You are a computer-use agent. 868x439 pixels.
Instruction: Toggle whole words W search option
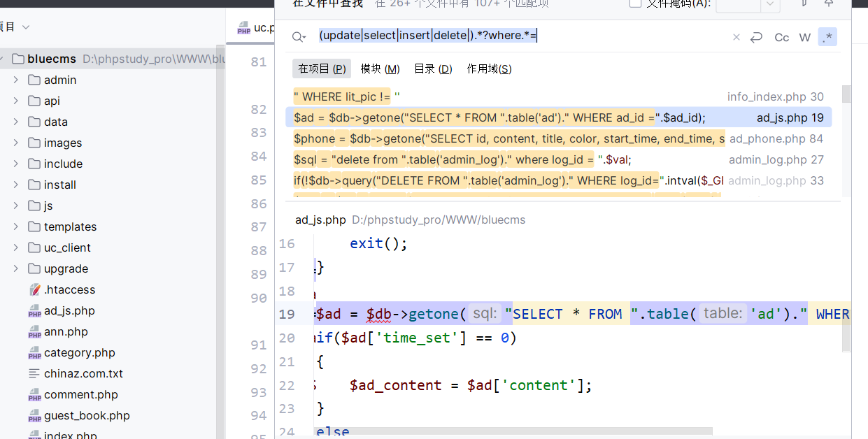pos(805,37)
